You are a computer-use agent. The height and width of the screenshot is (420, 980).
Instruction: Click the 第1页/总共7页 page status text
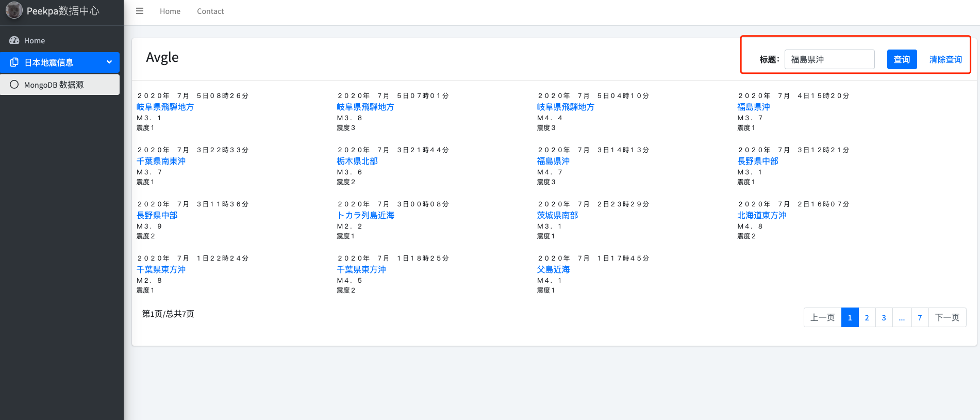[168, 314]
